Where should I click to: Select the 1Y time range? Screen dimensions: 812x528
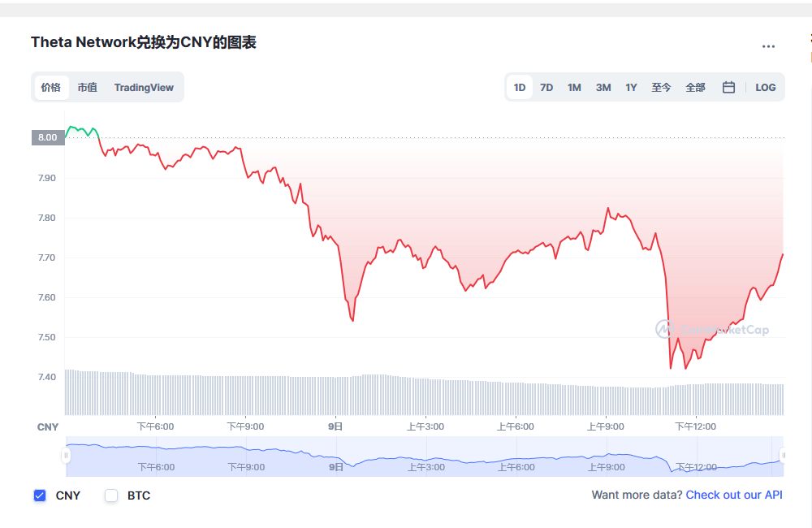coord(631,87)
